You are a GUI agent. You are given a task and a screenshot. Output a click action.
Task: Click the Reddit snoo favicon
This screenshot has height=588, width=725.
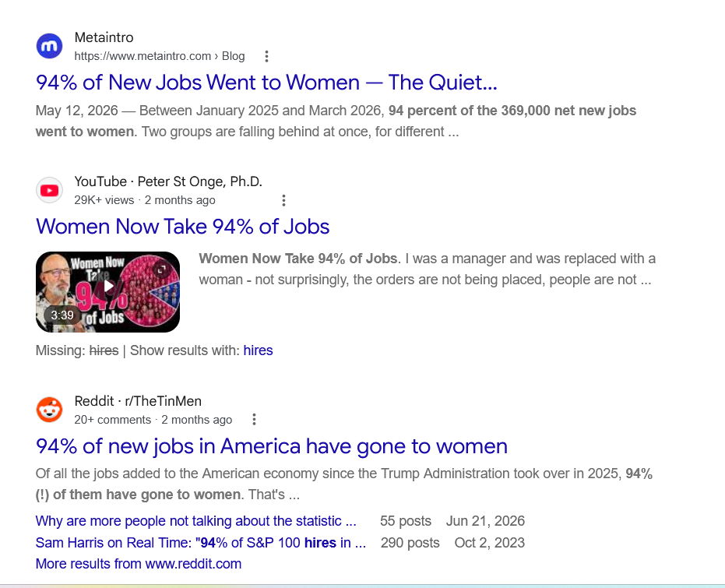tap(50, 410)
